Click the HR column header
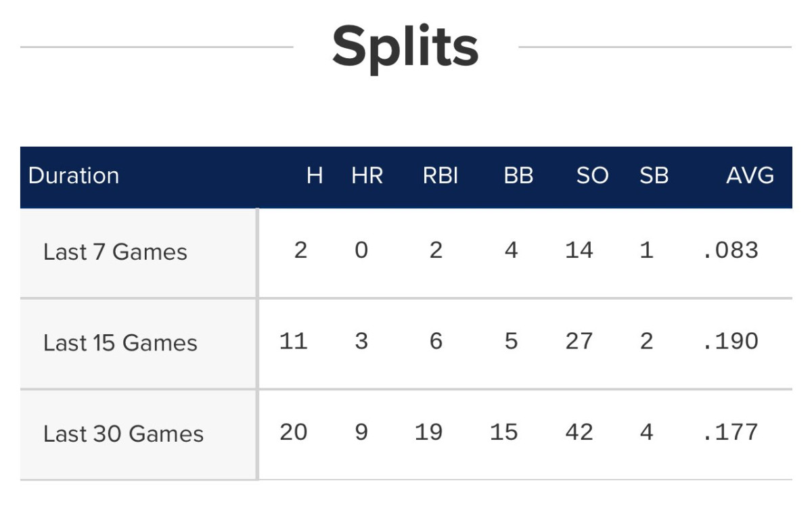Screen dimensions: 812x527 tap(367, 176)
